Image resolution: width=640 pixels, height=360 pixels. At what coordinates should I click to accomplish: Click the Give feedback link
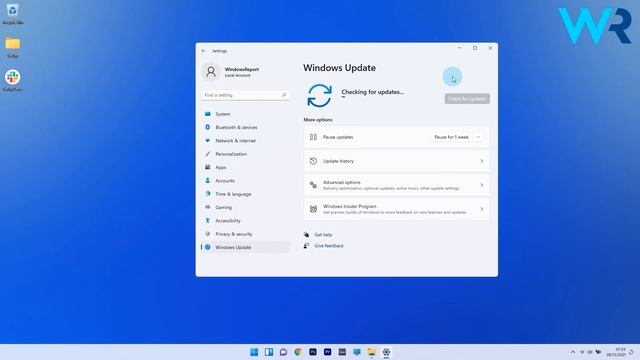tap(329, 246)
